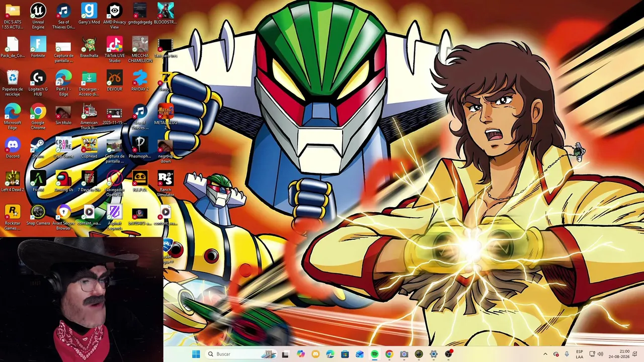Viewport: 644px width, 362px height.
Task: Open Chrome from the taskbar
Action: click(x=389, y=354)
